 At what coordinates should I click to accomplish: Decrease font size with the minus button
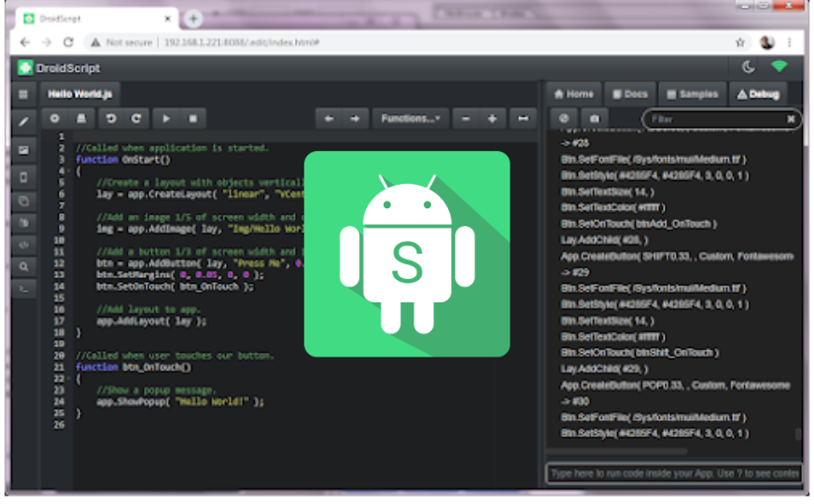466,119
